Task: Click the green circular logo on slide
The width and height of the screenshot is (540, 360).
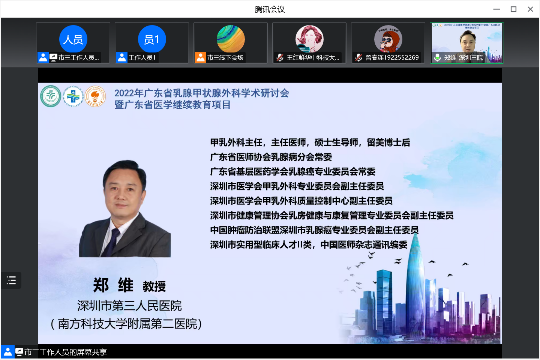Action: click(x=51, y=96)
